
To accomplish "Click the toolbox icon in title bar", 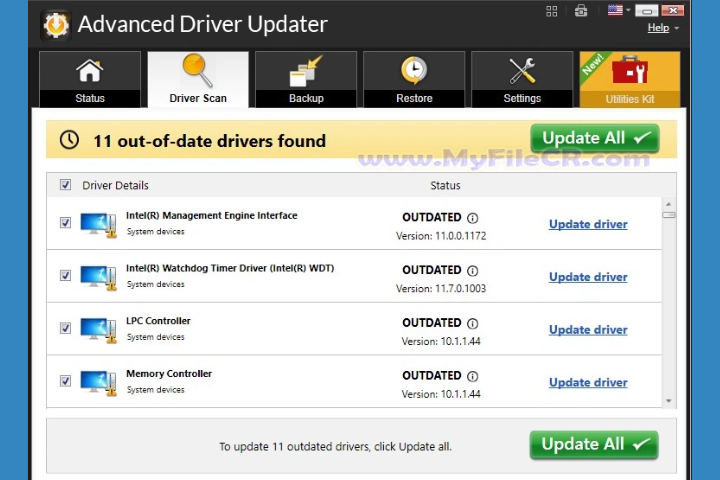I will click(x=581, y=11).
